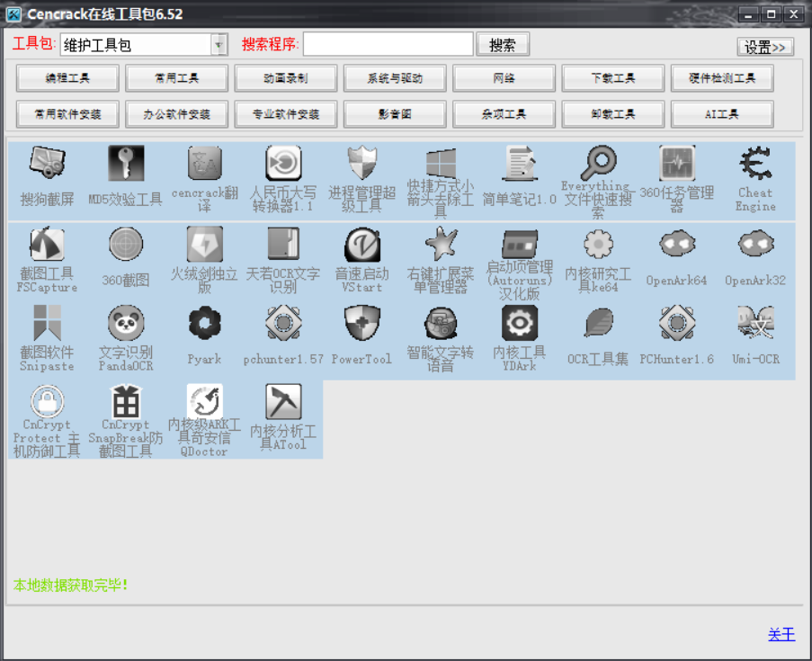Open 右键扩展菜单管理器 star icon
Image resolution: width=812 pixels, height=661 pixels.
(x=441, y=261)
